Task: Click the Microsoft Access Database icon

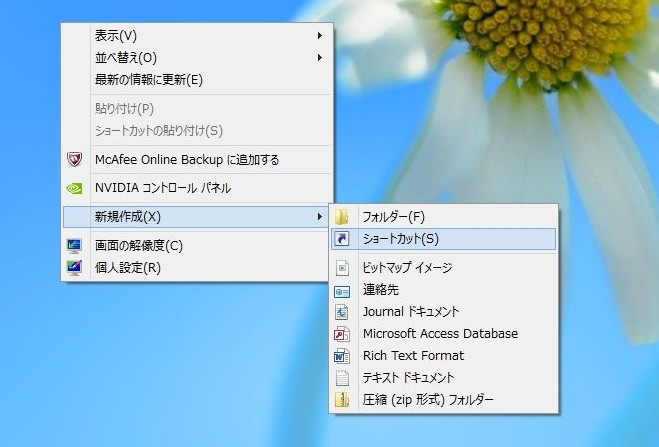Action: pyautogui.click(x=342, y=334)
